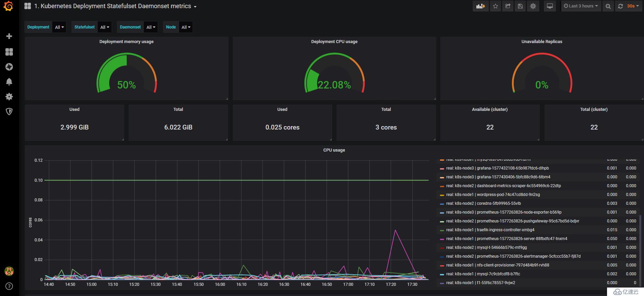This screenshot has height=296, width=644.
Task: Open Deployment CPU usage panel title menu
Action: coord(334,41)
